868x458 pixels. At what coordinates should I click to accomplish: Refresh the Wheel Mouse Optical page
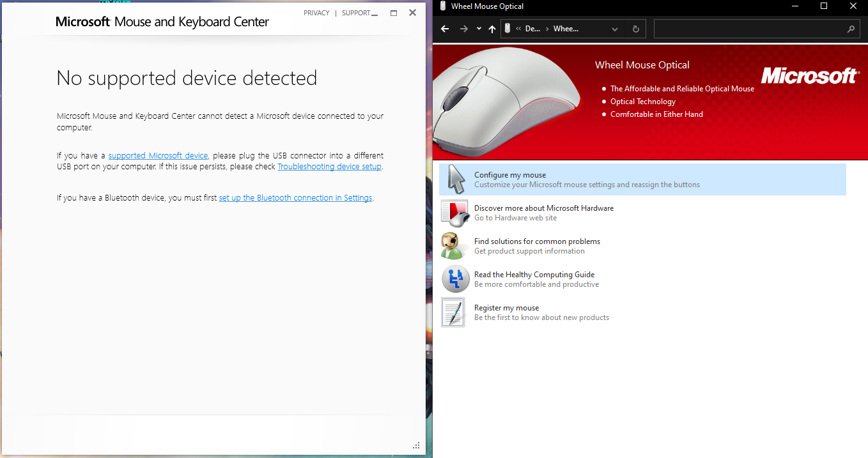tap(635, 29)
